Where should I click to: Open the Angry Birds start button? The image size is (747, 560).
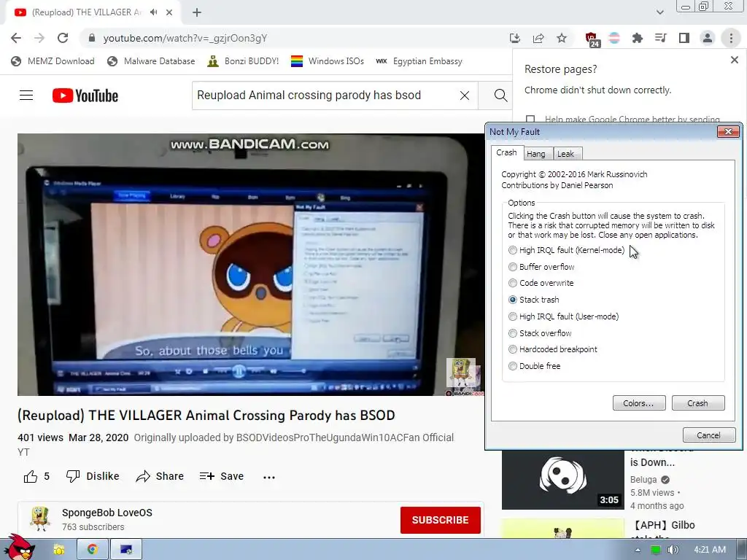(x=19, y=548)
